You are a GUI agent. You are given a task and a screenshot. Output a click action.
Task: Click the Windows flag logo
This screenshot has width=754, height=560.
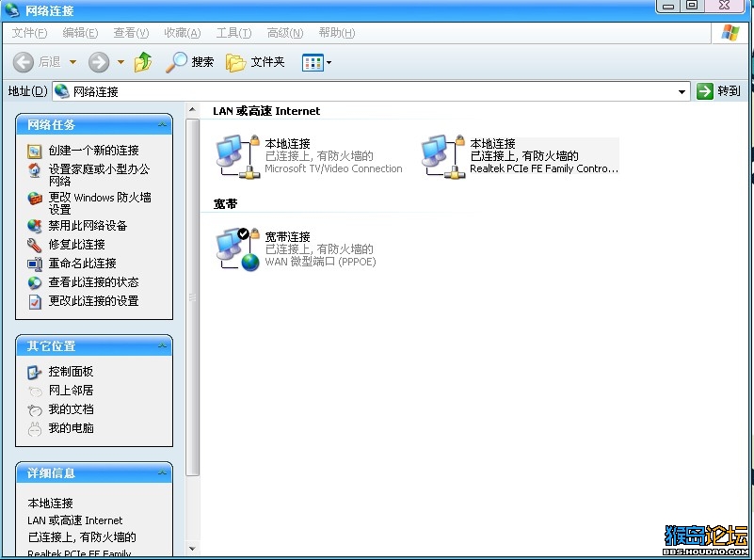pyautogui.click(x=730, y=33)
